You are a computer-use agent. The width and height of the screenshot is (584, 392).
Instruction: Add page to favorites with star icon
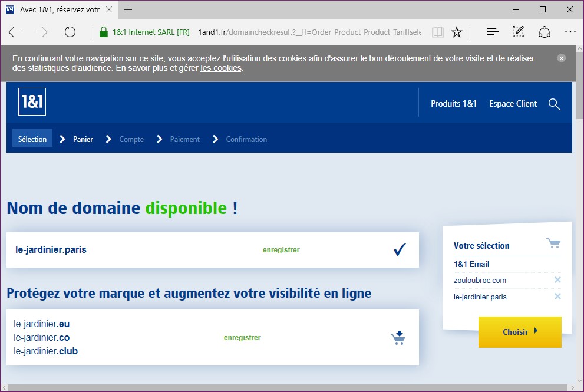457,32
